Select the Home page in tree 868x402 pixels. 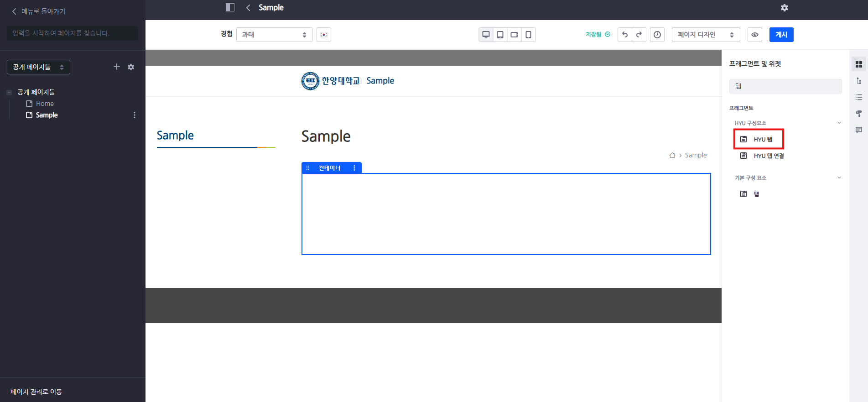[45, 104]
